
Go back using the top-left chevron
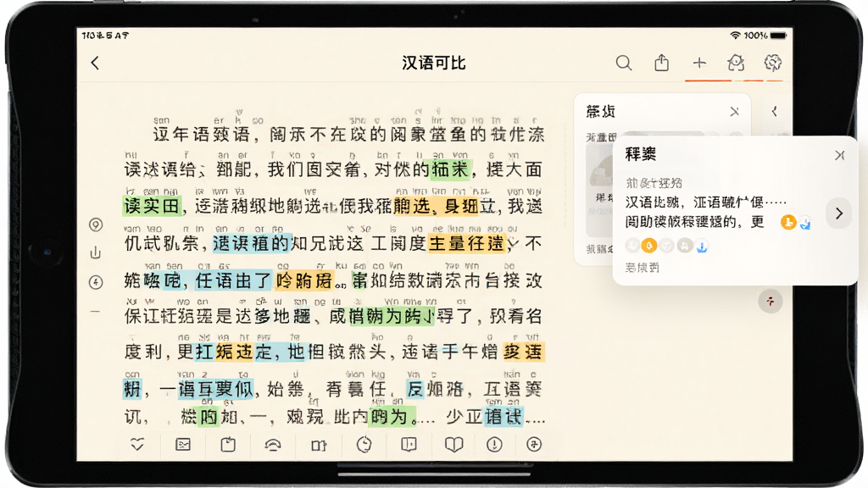[95, 63]
